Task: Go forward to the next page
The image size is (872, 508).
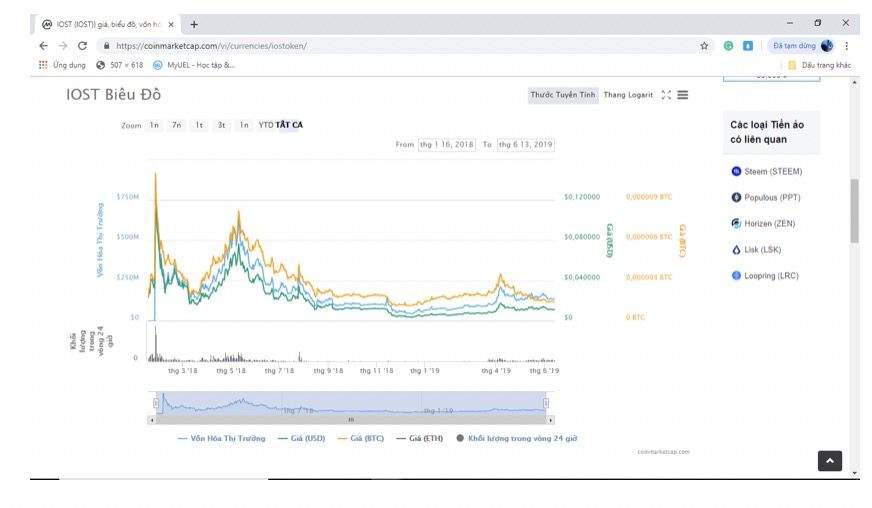Action: [x=63, y=46]
